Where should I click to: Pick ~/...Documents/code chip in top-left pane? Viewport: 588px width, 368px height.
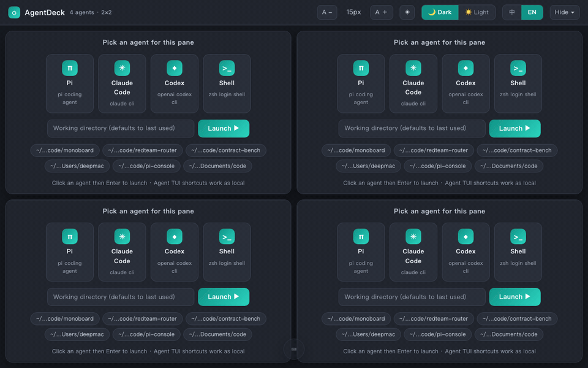pos(217,166)
